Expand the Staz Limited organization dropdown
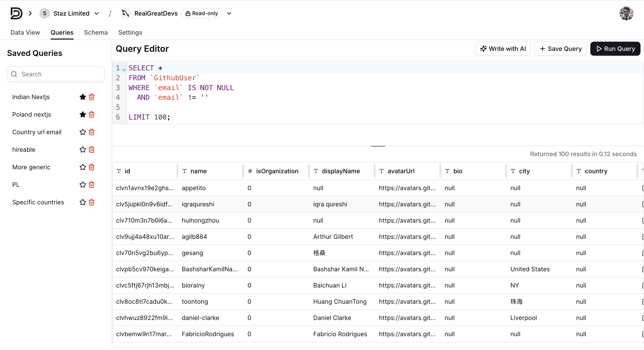 97,13
